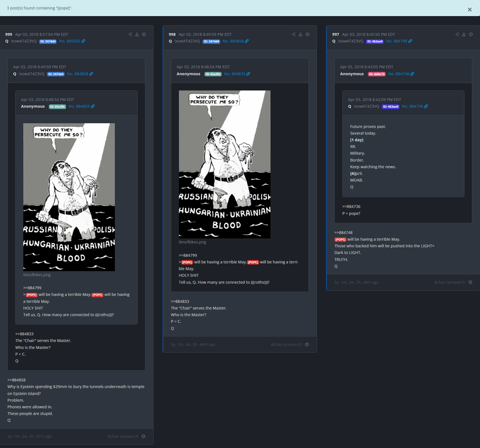Click chain link icon beside No. 884799
This screenshot has height=448, width=480.
click(x=410, y=41)
